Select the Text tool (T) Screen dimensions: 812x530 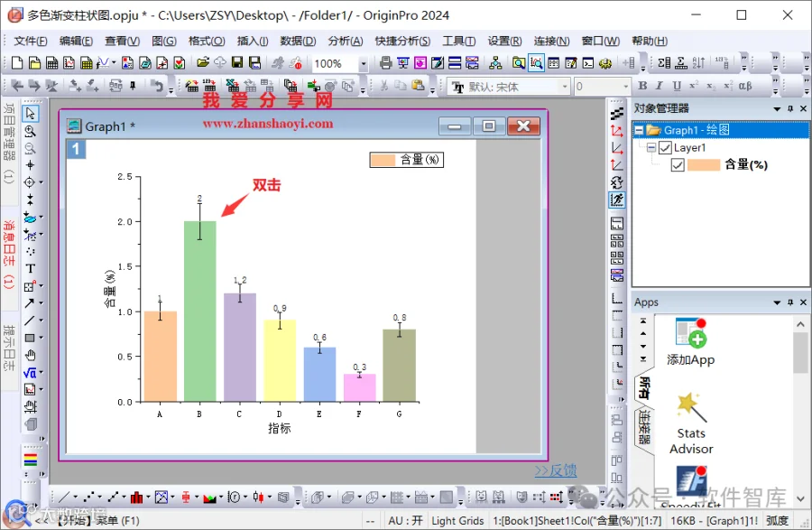pyautogui.click(x=30, y=268)
